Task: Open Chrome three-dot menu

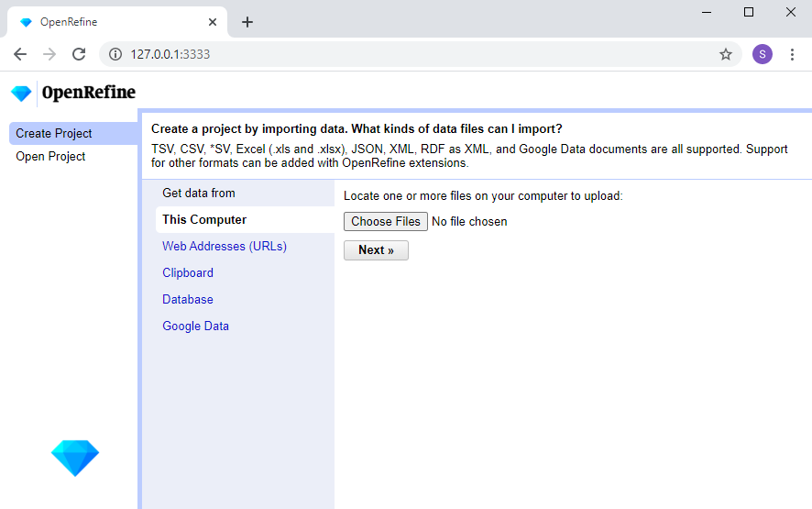Action: coord(792,54)
